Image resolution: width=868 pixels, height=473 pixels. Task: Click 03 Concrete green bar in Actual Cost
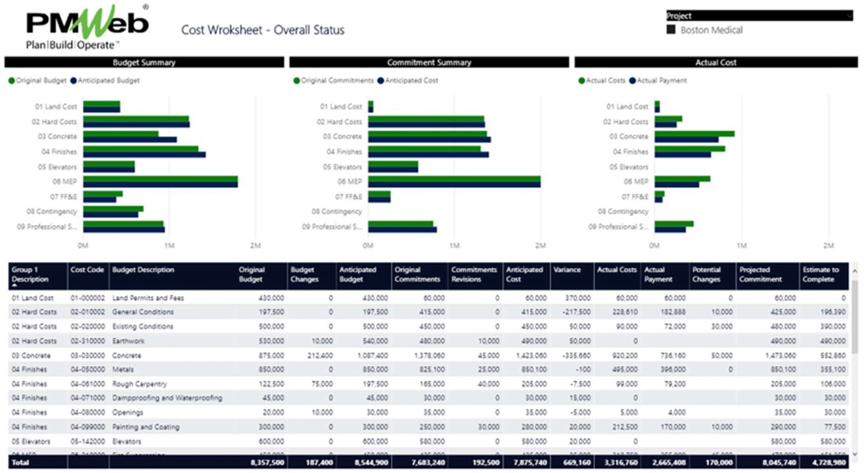coord(694,134)
